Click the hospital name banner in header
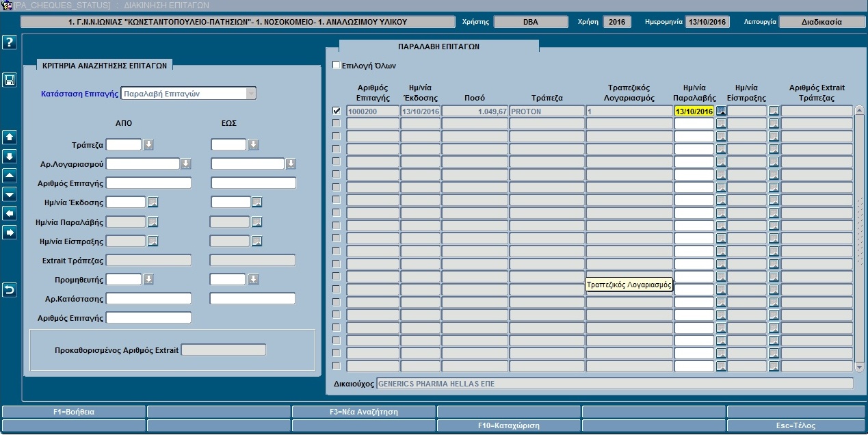This screenshot has width=868, height=435. (238, 22)
